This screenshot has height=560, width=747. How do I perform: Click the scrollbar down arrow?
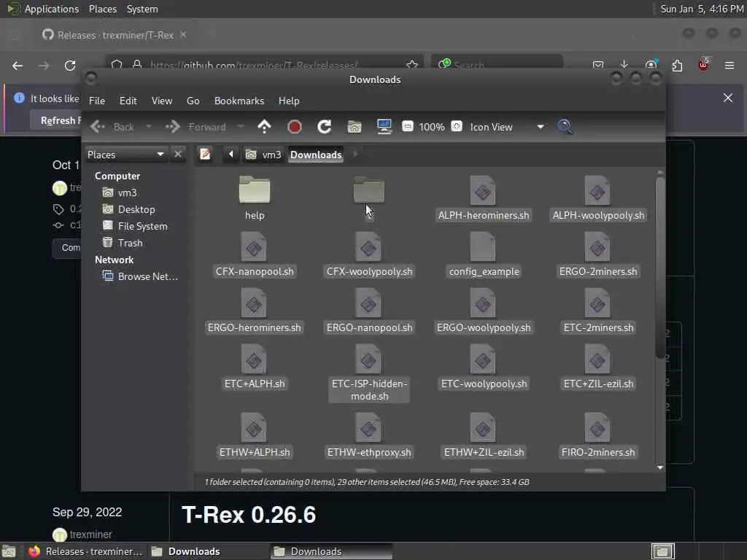(659, 467)
